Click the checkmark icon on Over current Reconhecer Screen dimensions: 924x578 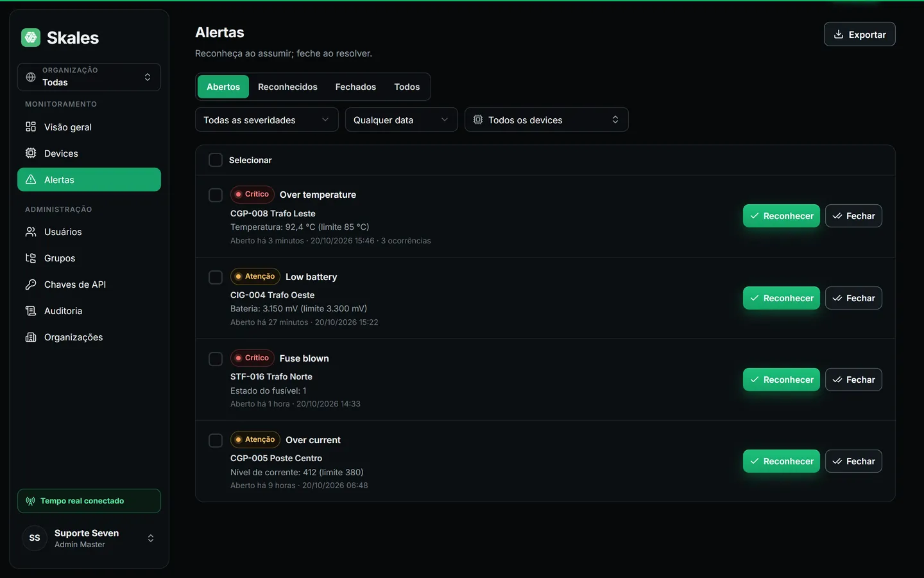click(755, 461)
